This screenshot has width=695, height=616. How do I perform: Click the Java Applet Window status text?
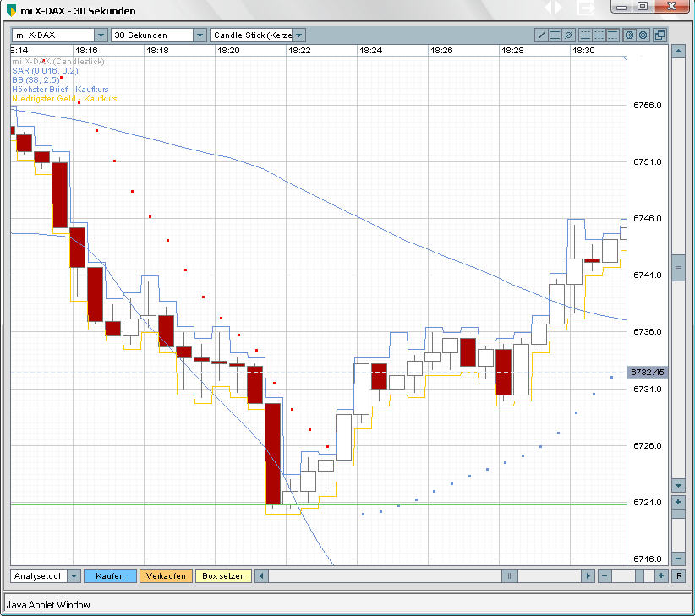pyautogui.click(x=48, y=604)
